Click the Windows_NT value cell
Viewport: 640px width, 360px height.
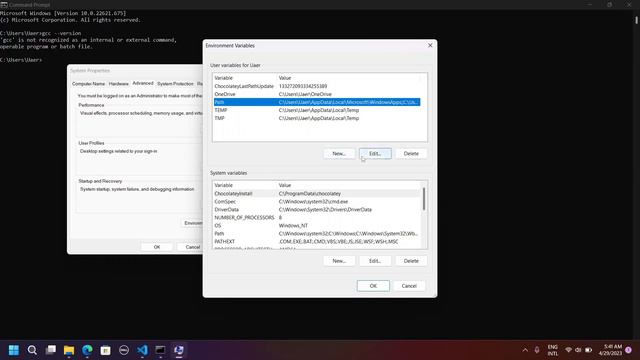click(293, 225)
